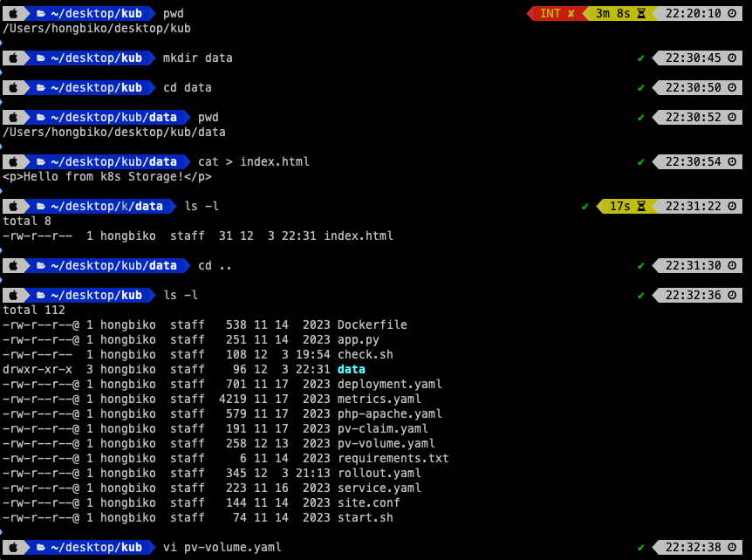Click check.sh in the listing
The image size is (752, 560).
coord(365,355)
